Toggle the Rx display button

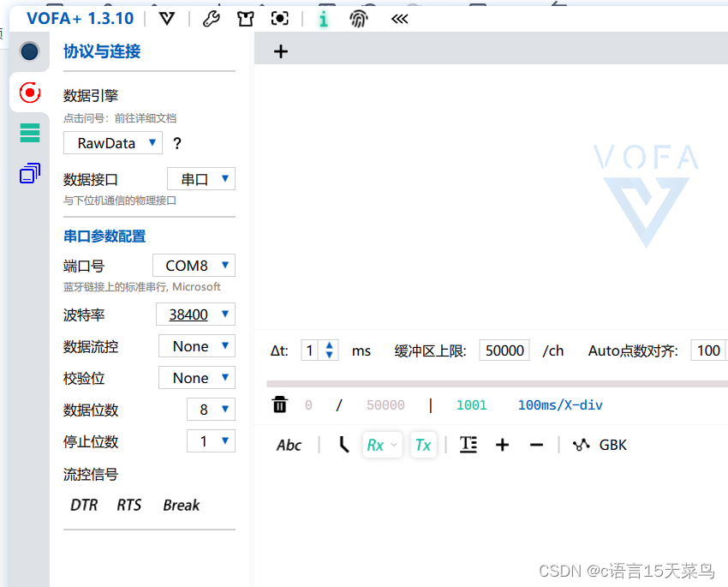382,445
